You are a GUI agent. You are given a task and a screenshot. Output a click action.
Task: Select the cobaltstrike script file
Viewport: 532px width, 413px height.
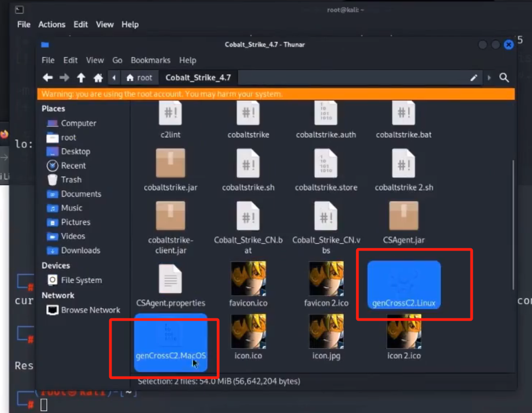249,120
